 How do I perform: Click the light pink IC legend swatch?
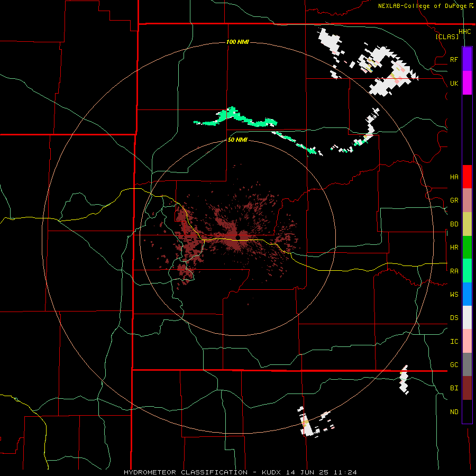467,341
